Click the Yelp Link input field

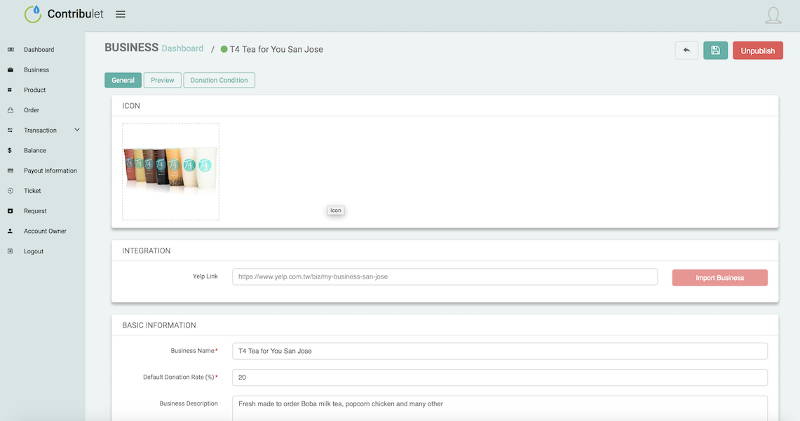tap(445, 277)
